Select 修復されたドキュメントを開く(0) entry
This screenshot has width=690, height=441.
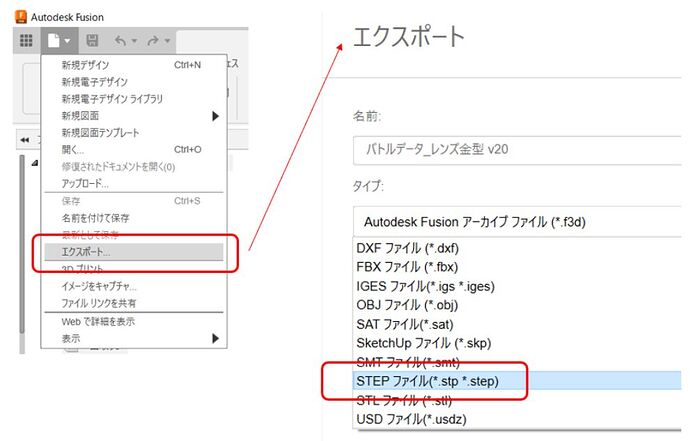click(x=134, y=167)
